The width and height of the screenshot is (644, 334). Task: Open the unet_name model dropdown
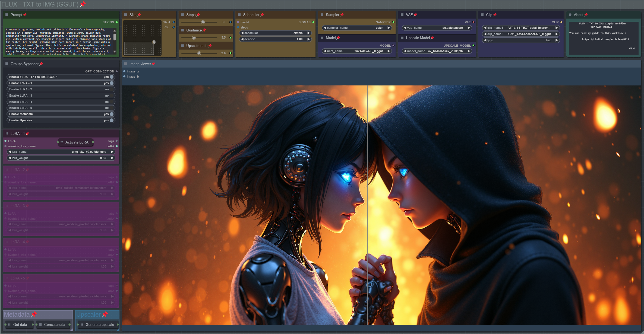tap(356, 51)
